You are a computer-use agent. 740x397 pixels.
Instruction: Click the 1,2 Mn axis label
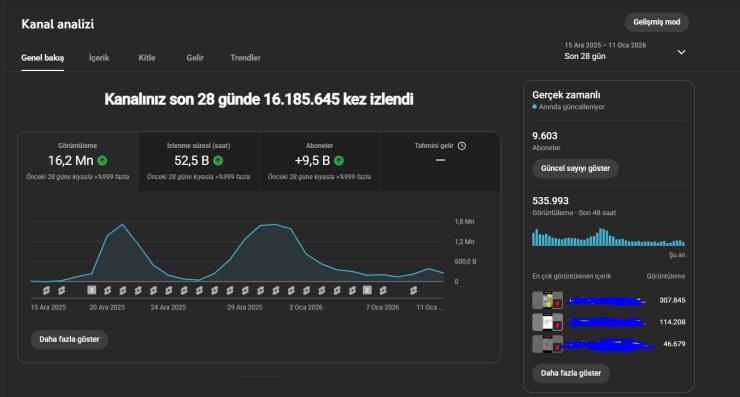coord(464,242)
